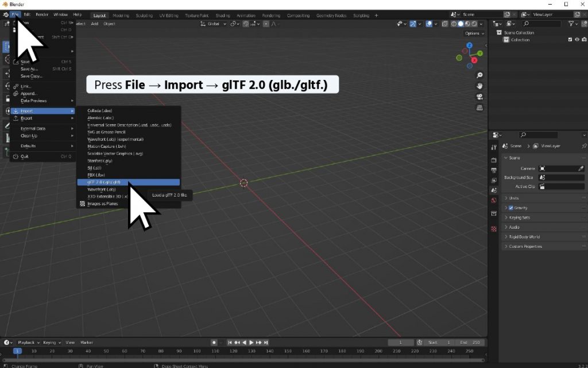Click the zoom in/out viewport icon
Screen dimensions: 588x368
pos(479,75)
